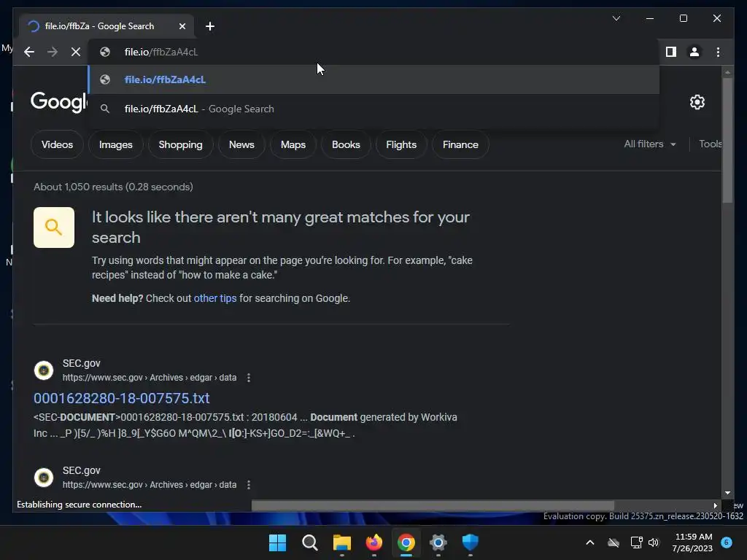
Task: Click the forward navigation arrow
Action: coord(53,52)
